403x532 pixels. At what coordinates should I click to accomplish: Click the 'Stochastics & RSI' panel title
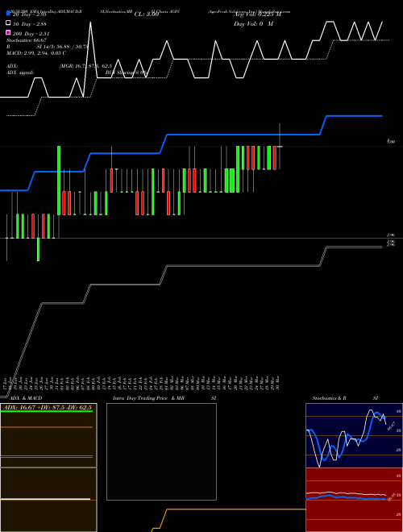click(x=345, y=398)
